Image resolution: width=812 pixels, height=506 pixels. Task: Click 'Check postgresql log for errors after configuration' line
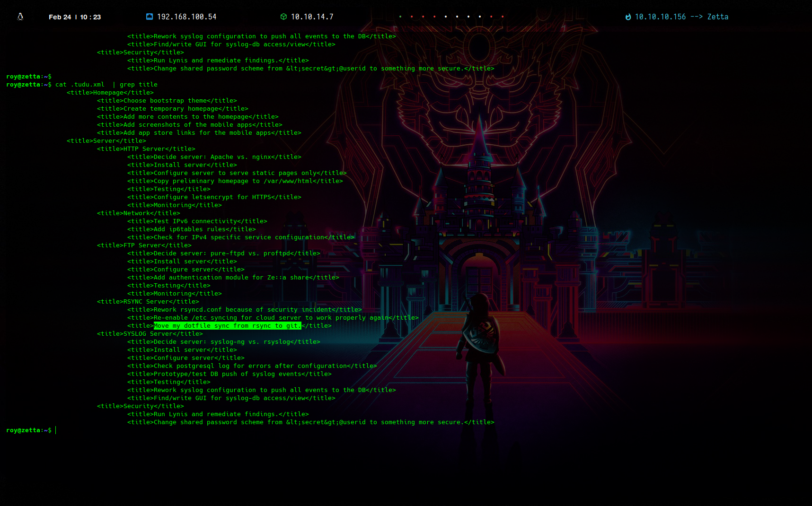[252, 366]
